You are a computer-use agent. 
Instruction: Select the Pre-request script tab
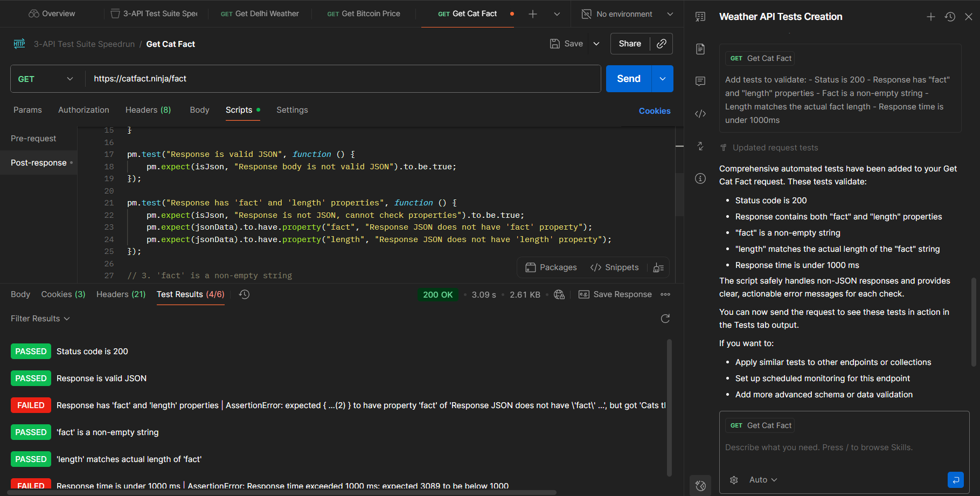tap(33, 139)
